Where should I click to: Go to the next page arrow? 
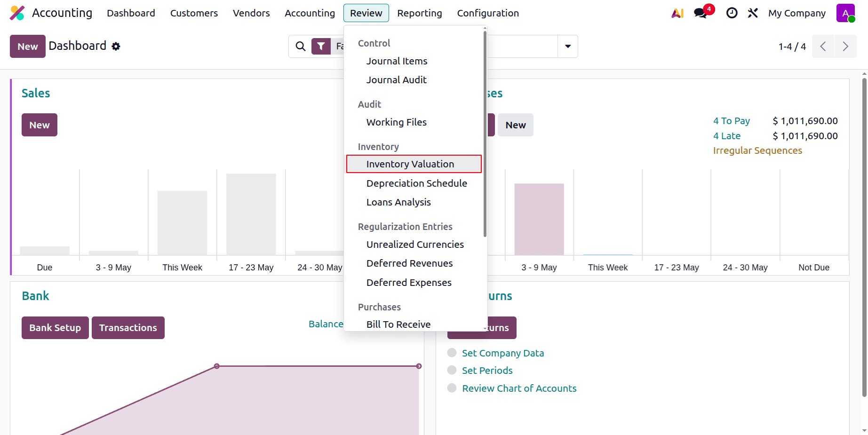[x=845, y=46]
